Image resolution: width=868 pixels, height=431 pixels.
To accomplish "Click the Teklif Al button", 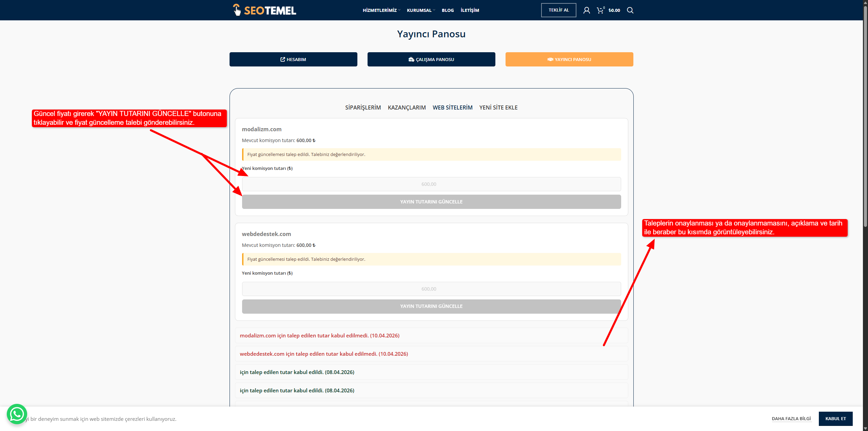I will (558, 10).
